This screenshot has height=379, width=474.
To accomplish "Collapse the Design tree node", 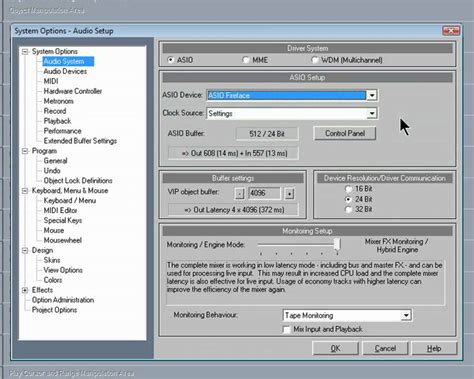I will click(x=25, y=250).
